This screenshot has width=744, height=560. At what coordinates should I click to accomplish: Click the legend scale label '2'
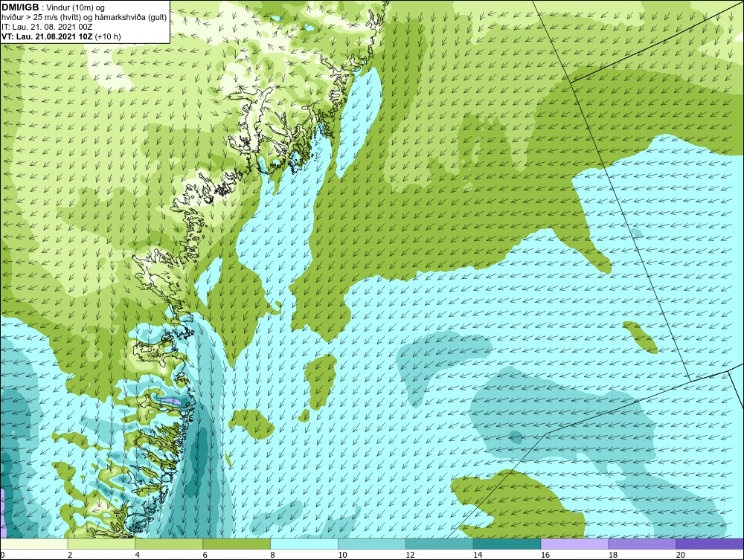click(70, 555)
